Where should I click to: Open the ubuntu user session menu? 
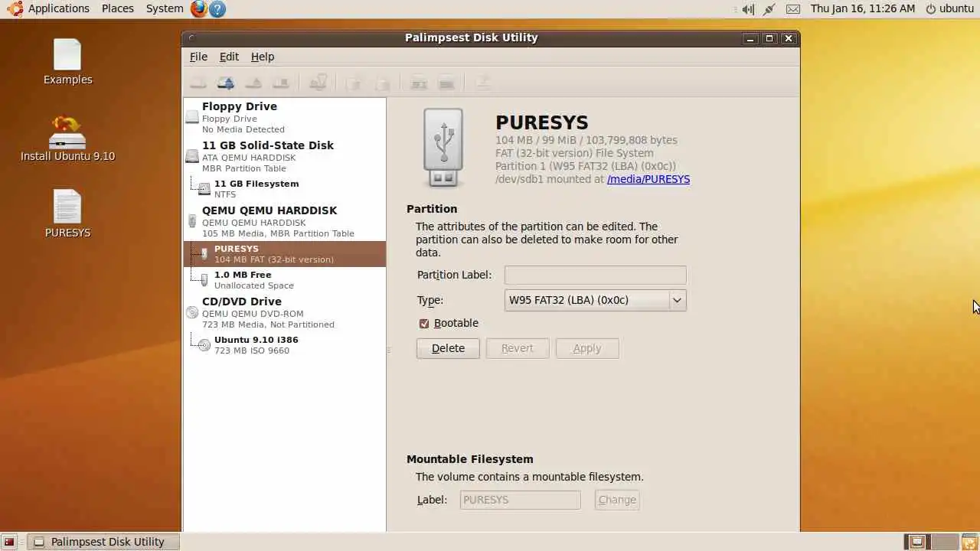[949, 8]
